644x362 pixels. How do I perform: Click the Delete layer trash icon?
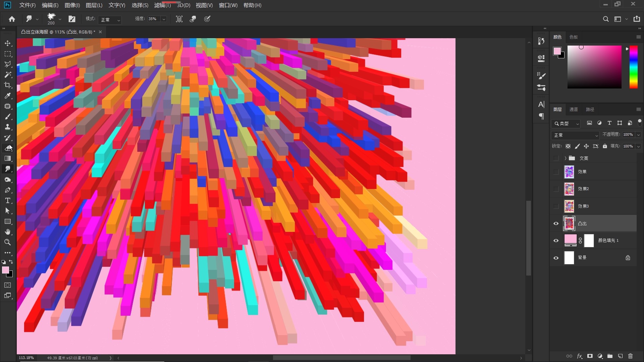pos(630,356)
